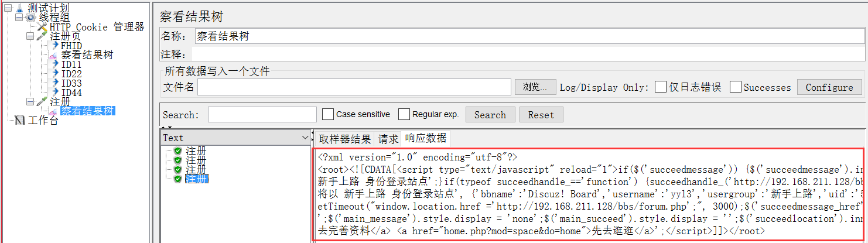Click the pipette icon of the 注册 sampler
868x243 pixels.
[x=42, y=102]
